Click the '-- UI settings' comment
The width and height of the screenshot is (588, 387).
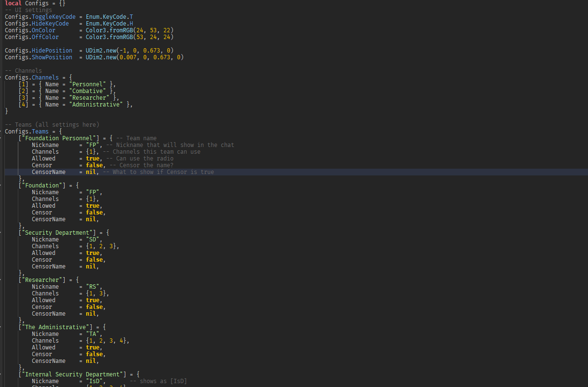pyautogui.click(x=28, y=10)
